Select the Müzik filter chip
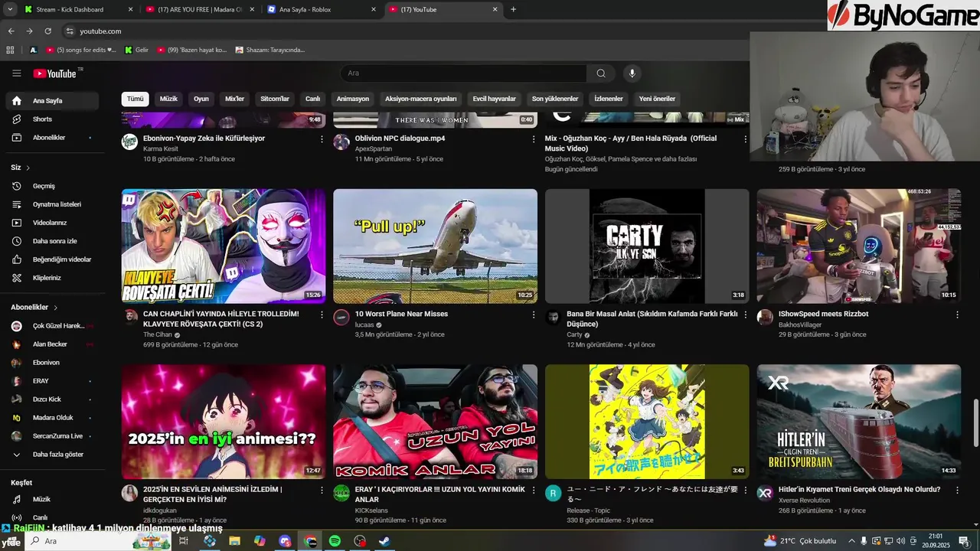This screenshot has height=551, width=980. tap(168, 99)
